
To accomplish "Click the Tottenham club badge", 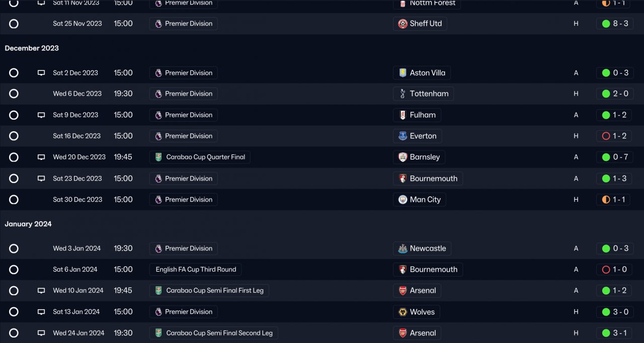I will (x=403, y=94).
